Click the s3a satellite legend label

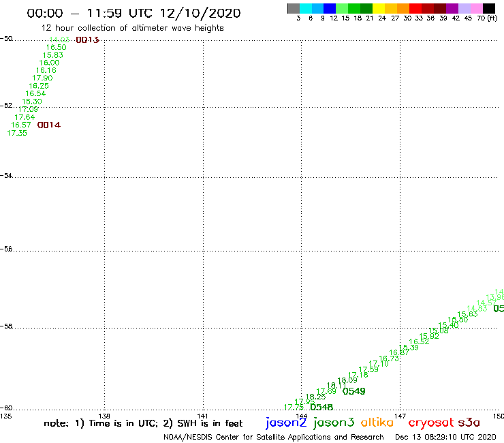click(x=469, y=423)
